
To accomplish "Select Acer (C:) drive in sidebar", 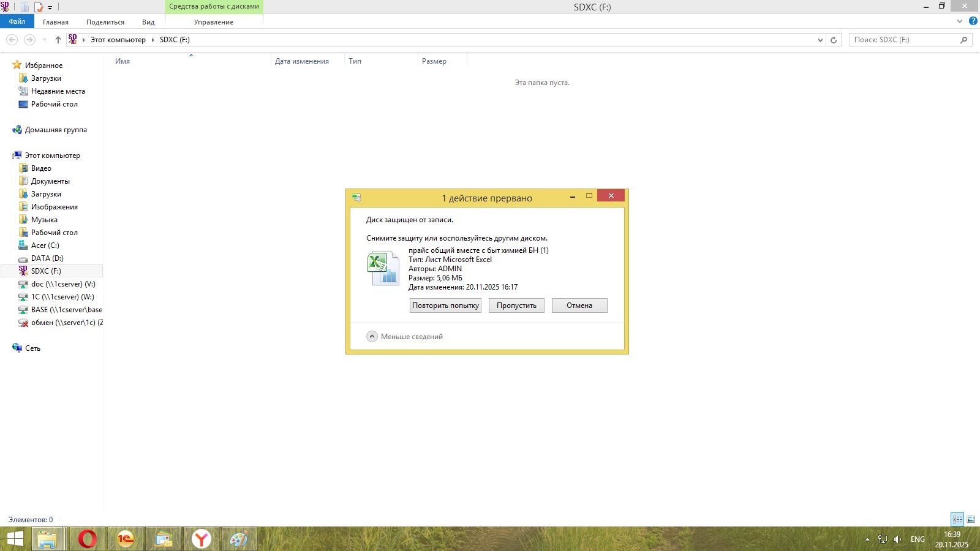I will [x=45, y=246].
